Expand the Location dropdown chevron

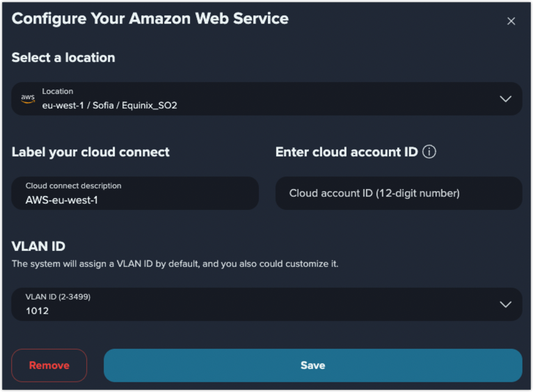[x=505, y=99]
